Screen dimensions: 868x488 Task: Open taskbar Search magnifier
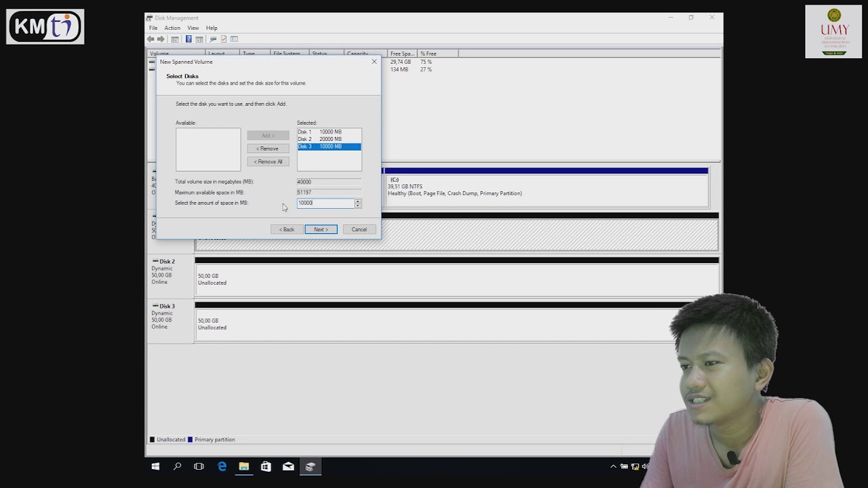coord(178,466)
